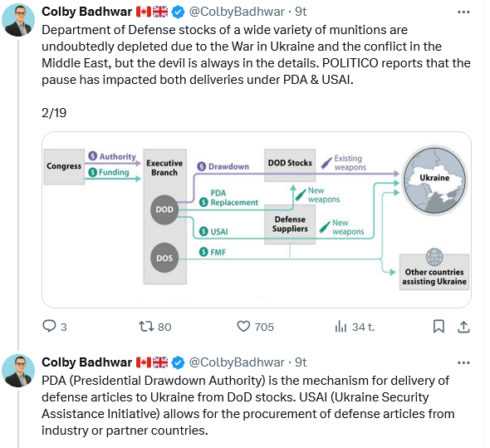Bookmark the 2/19 tweet
The width and height of the screenshot is (490, 448).
click(439, 327)
